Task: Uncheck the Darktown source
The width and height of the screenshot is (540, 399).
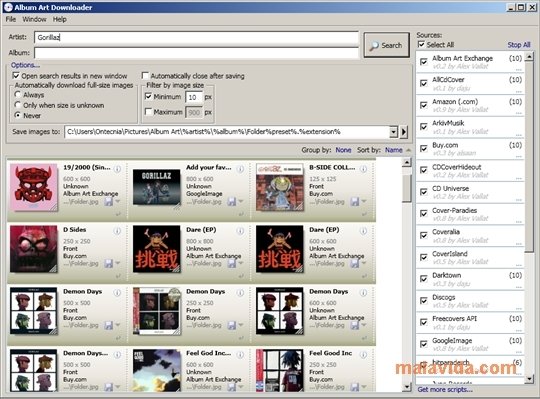Action: pyautogui.click(x=424, y=279)
